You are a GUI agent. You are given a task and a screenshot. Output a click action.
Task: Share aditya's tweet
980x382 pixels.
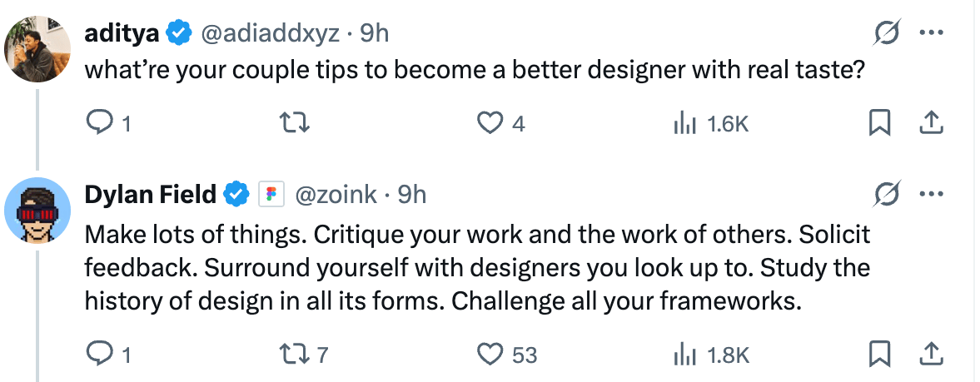coord(929,124)
